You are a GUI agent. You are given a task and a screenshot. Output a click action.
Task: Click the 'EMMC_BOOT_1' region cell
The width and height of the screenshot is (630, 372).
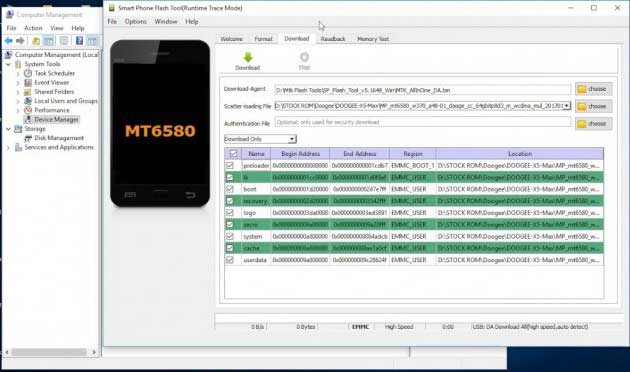click(413, 165)
